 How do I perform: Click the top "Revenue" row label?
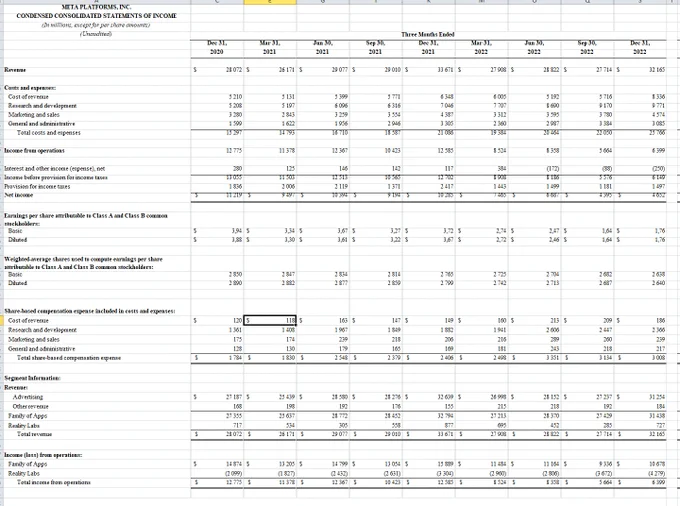tap(15, 70)
